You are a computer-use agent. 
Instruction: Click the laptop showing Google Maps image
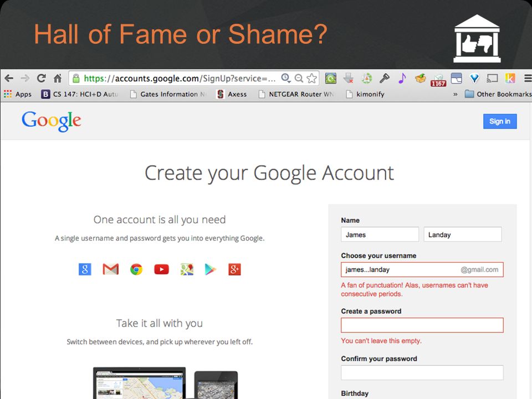(140, 383)
